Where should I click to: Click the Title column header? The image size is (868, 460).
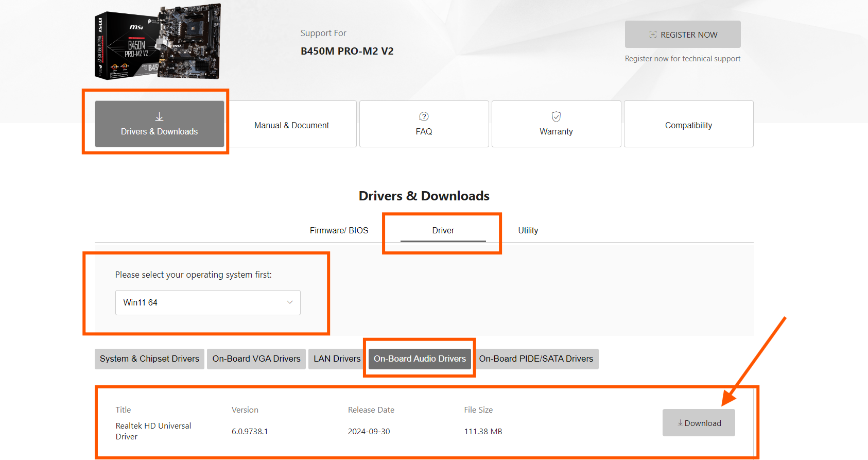coord(123,410)
